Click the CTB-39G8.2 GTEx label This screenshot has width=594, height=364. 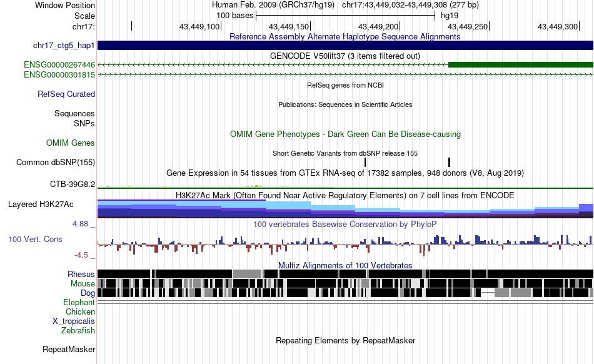[73, 184]
